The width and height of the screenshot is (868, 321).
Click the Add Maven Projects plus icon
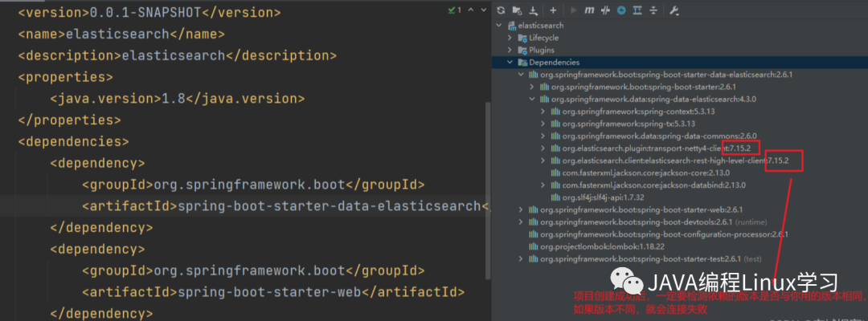coord(553,10)
